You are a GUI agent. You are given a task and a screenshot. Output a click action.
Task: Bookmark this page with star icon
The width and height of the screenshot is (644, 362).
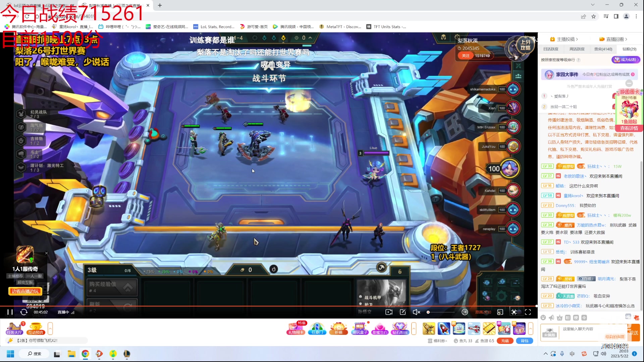point(594,16)
